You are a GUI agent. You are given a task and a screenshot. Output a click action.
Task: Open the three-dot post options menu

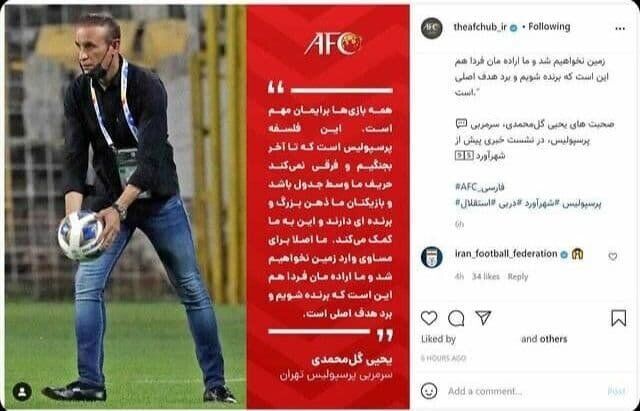[x=620, y=29]
